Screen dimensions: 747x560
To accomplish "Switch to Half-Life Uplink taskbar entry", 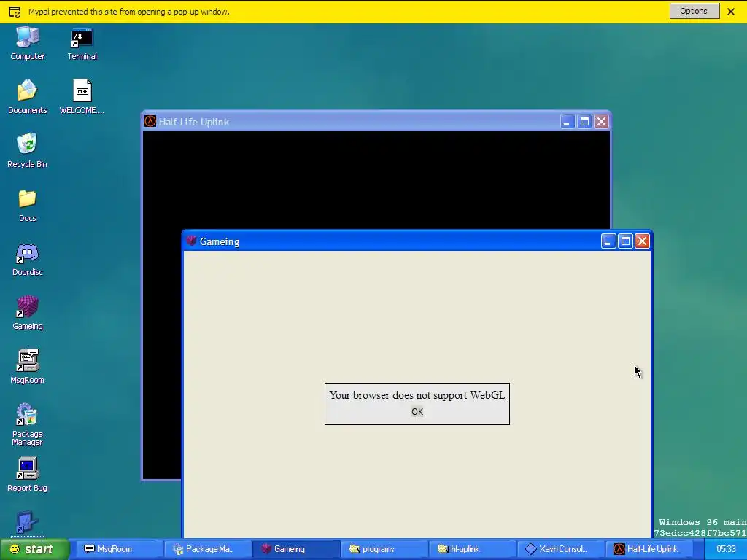I will (649, 549).
